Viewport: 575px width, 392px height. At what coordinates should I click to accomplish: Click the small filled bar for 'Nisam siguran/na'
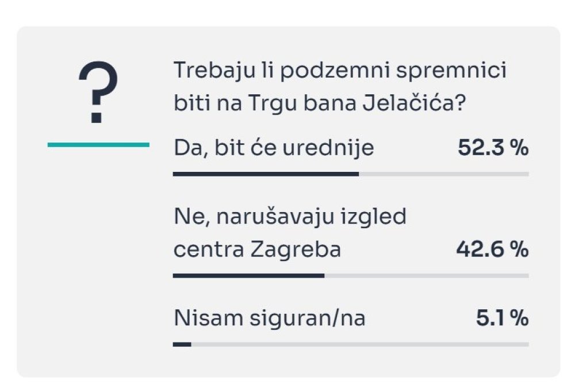click(182, 344)
